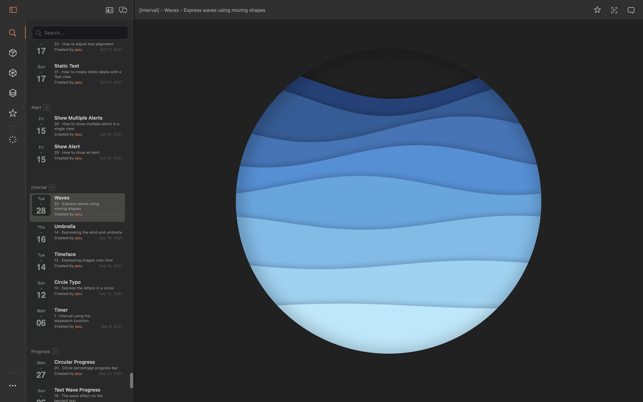643x402 pixels.
Task: Open the comment bubble at top right
Action: 631,10
